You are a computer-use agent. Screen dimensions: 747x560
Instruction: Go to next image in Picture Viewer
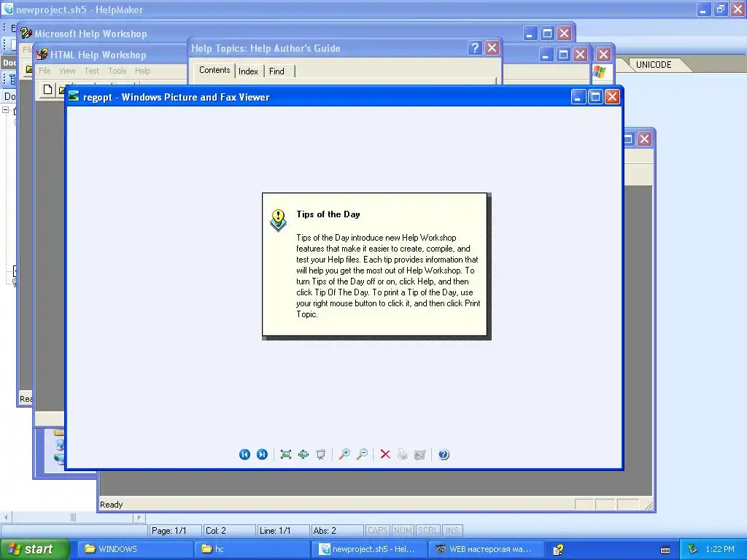coord(262,454)
